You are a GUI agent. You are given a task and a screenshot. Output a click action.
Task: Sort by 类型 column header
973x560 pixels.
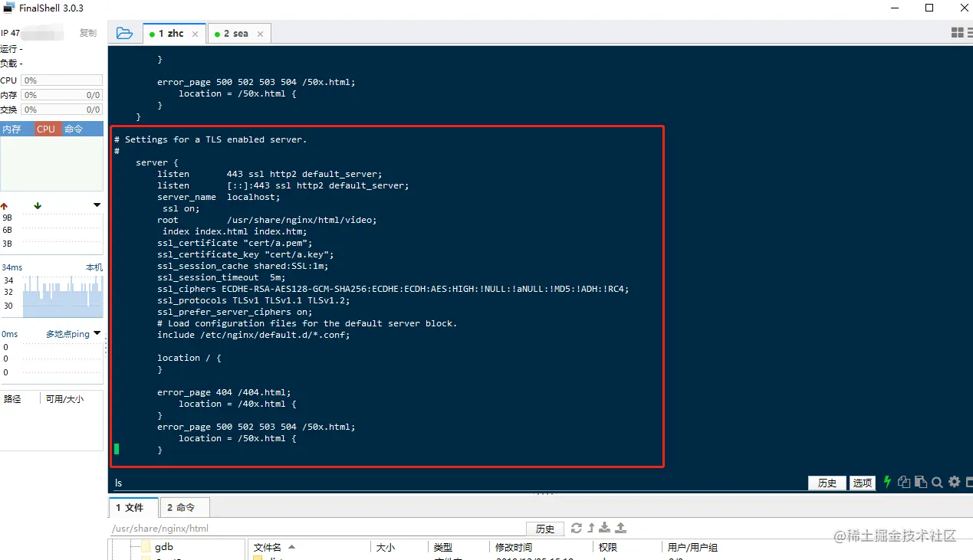point(458,547)
